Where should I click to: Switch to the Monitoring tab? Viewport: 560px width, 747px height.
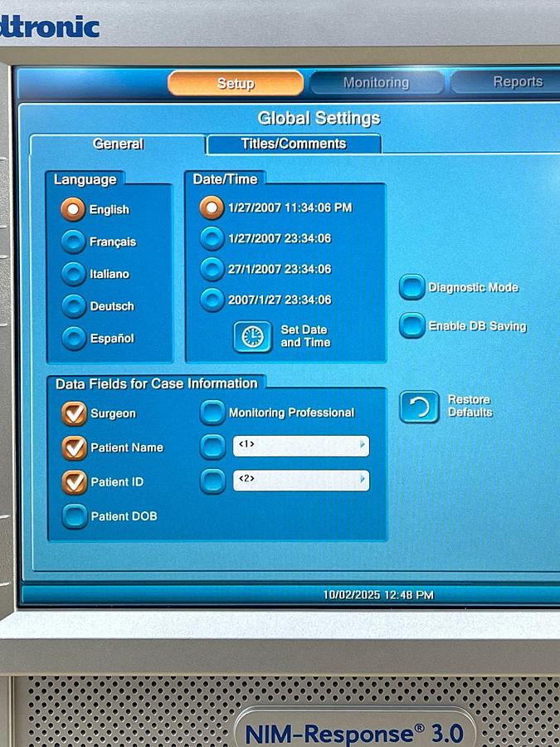376,83
